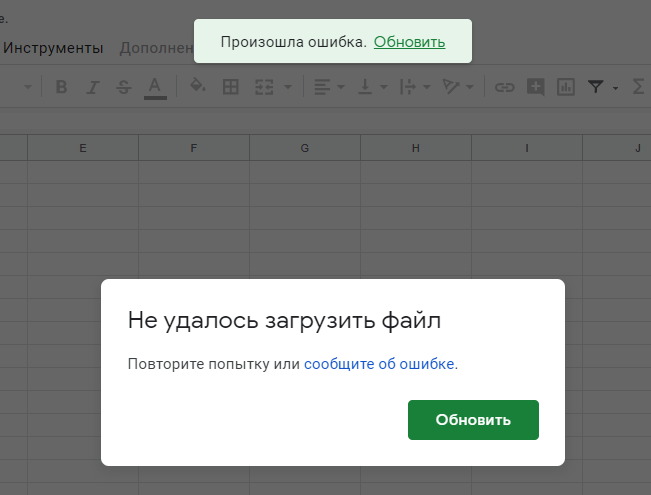This screenshot has height=495, width=651.
Task: Open vertical align dropdown
Action: pos(372,87)
